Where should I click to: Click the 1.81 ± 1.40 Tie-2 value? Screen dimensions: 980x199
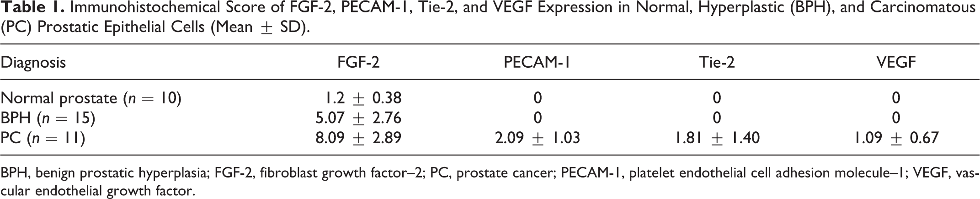point(717,137)
